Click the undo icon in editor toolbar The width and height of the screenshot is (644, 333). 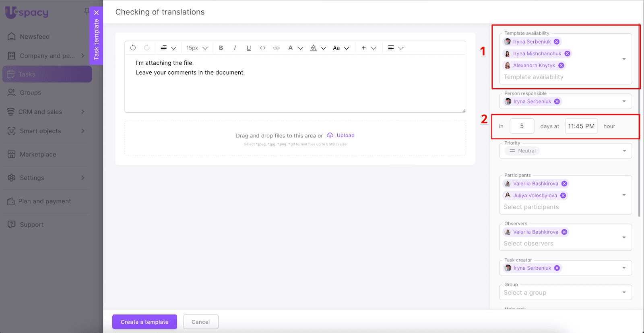click(x=133, y=48)
